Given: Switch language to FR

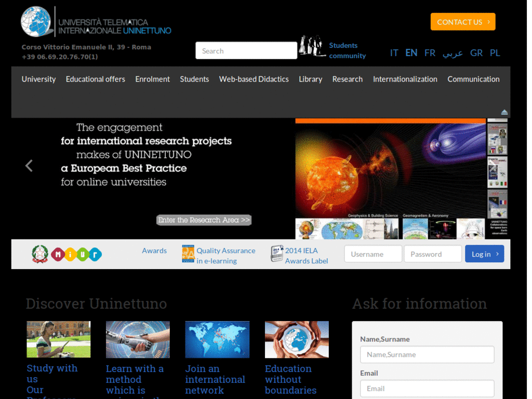Looking at the screenshot, I should pos(430,53).
